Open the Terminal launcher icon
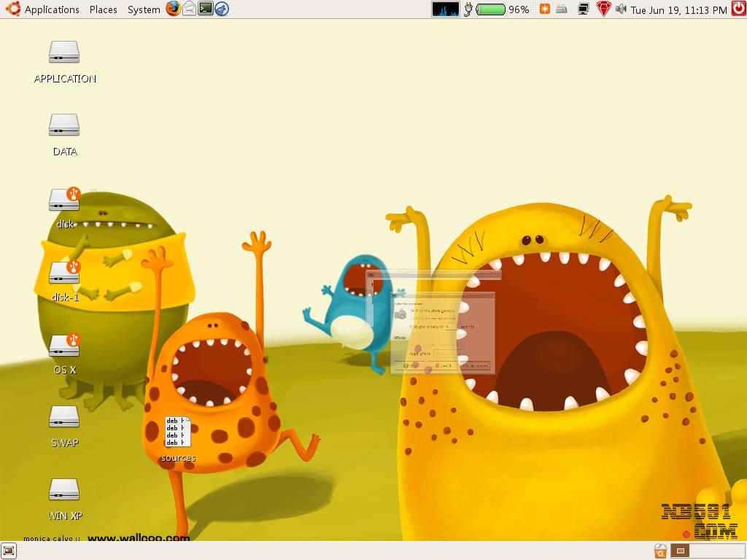 pos(206,9)
